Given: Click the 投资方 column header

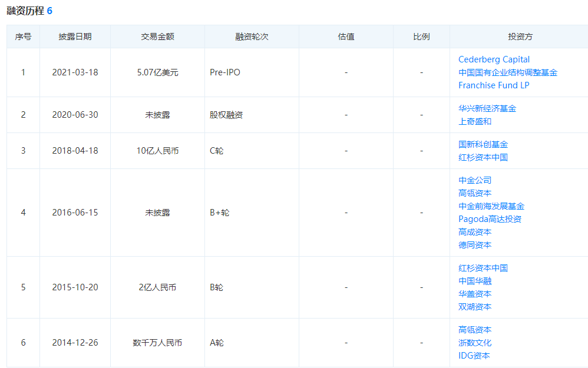Looking at the screenshot, I should (x=520, y=37).
